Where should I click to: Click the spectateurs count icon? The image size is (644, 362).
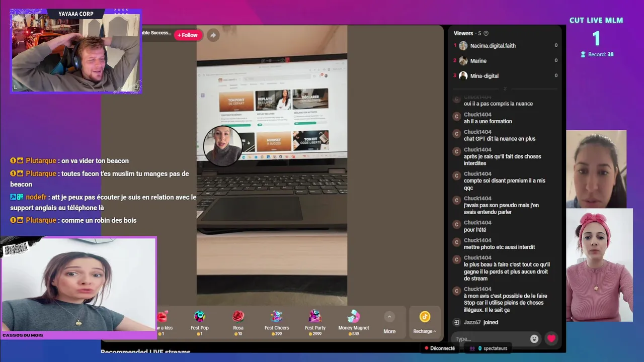coord(472,348)
